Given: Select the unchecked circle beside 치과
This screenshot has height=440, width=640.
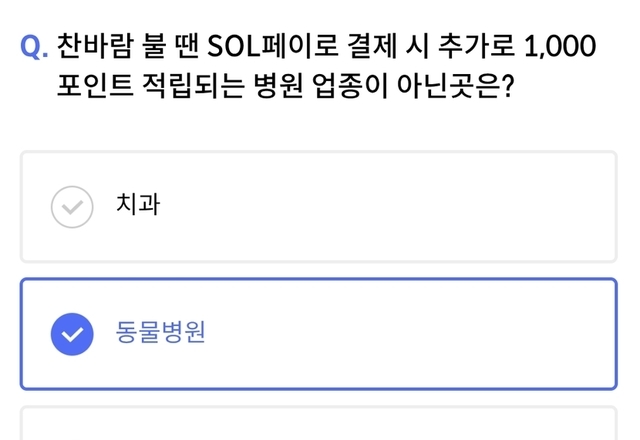Looking at the screenshot, I should point(70,206).
